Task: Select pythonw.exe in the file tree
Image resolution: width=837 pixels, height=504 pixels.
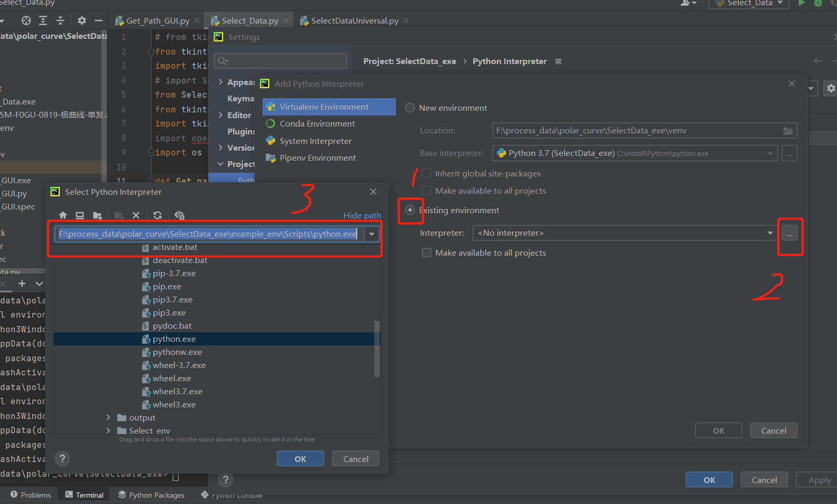Action: point(177,352)
